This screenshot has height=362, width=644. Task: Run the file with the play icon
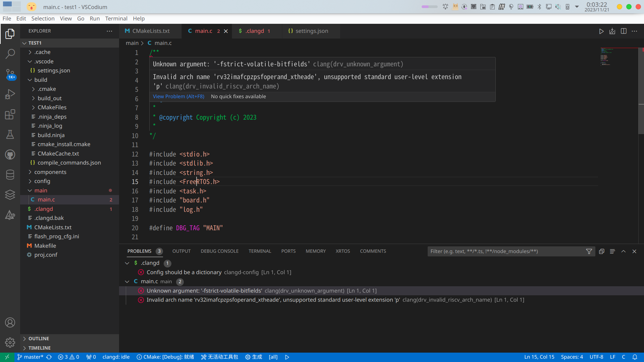click(601, 31)
